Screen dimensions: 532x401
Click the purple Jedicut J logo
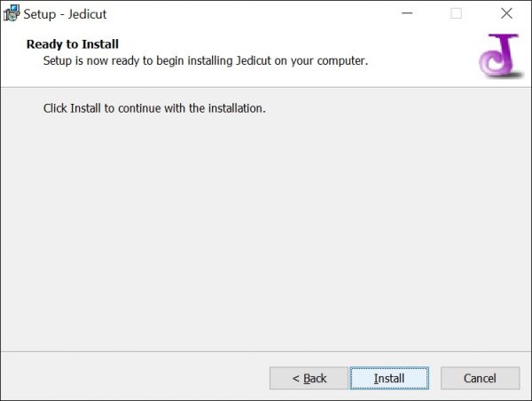(x=500, y=55)
